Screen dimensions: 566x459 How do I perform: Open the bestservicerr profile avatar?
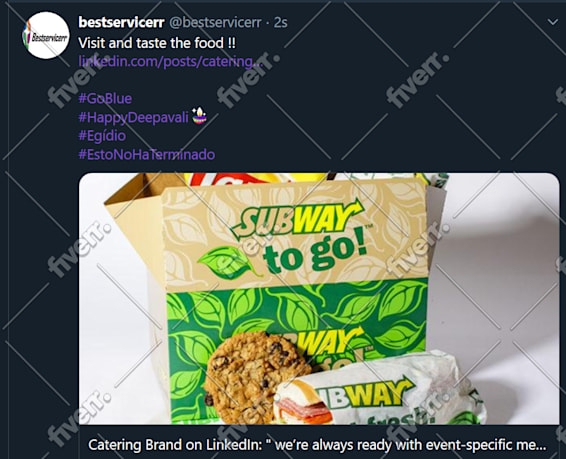[46, 35]
